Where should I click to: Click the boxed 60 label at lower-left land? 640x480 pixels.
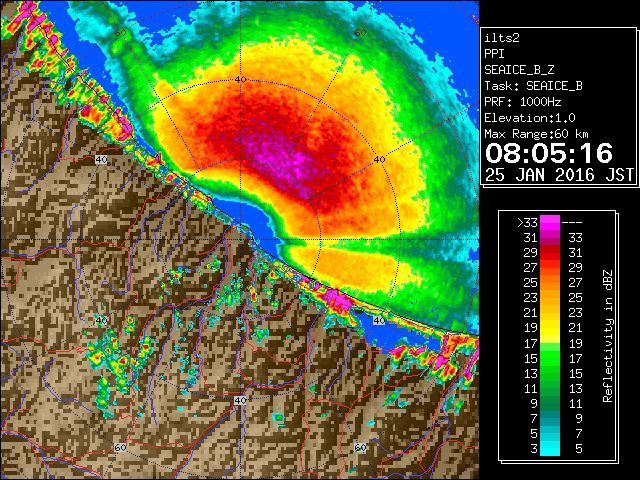(x=120, y=448)
